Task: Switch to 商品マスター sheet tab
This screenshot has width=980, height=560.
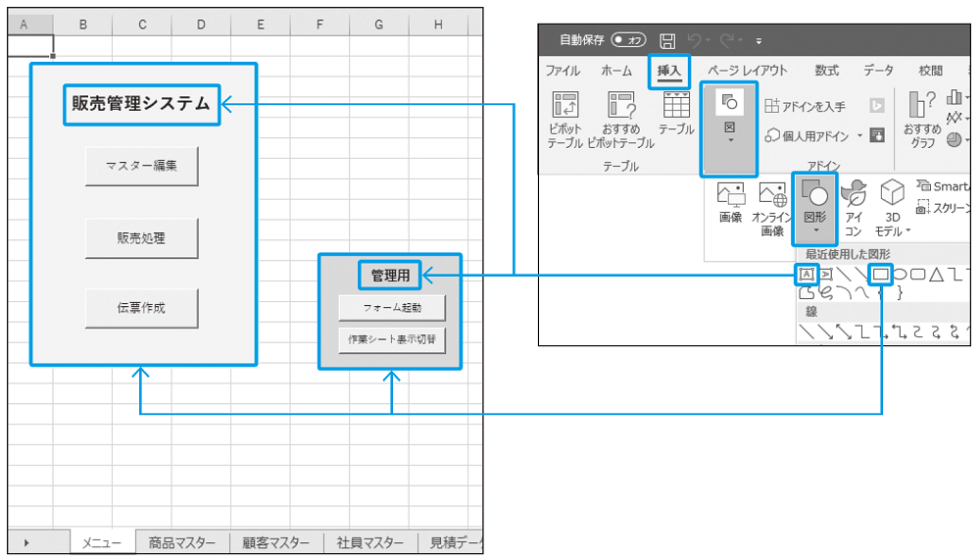Action: pos(182,542)
